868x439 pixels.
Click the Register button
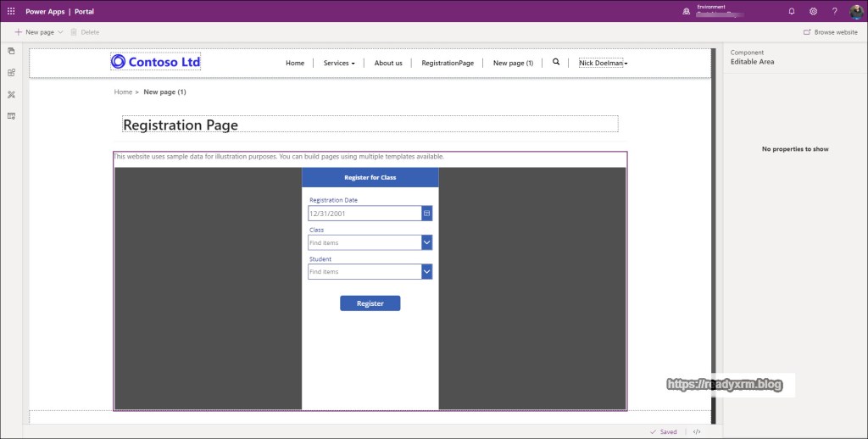370,303
